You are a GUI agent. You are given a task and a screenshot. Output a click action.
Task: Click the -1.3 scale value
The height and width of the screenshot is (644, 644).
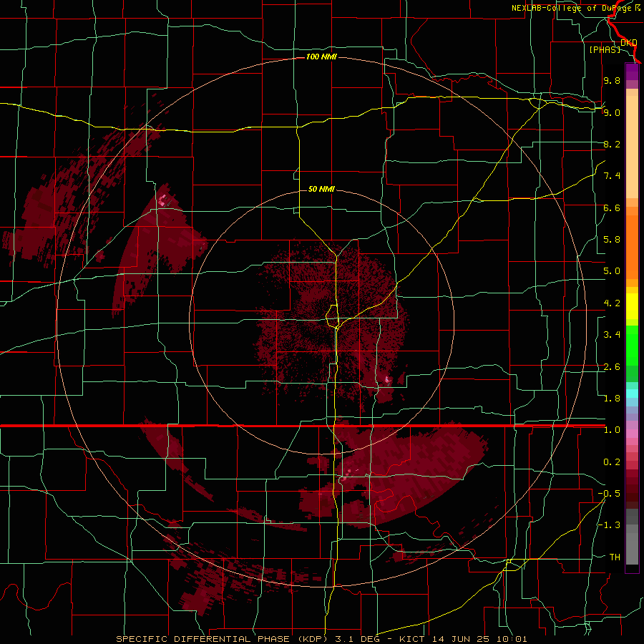pos(609,525)
